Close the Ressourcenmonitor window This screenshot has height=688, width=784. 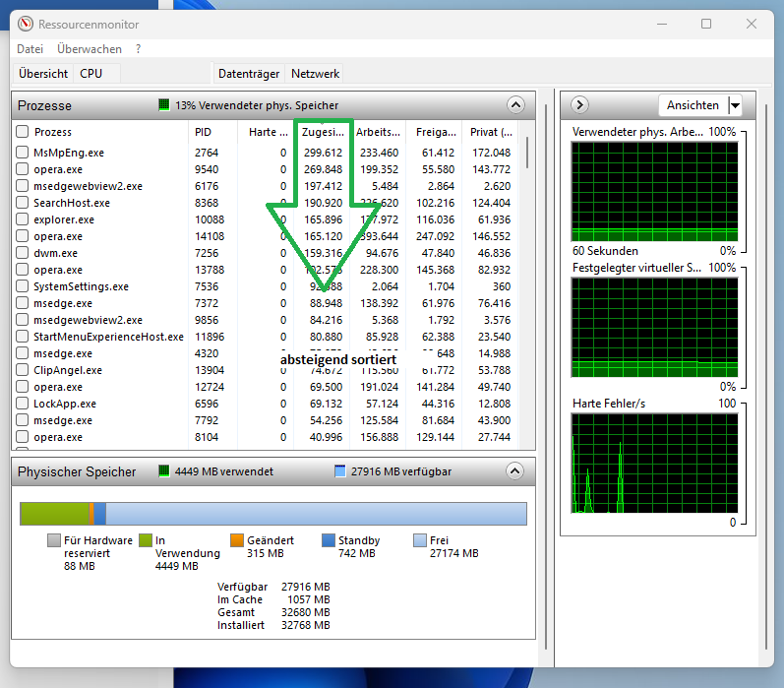(751, 24)
